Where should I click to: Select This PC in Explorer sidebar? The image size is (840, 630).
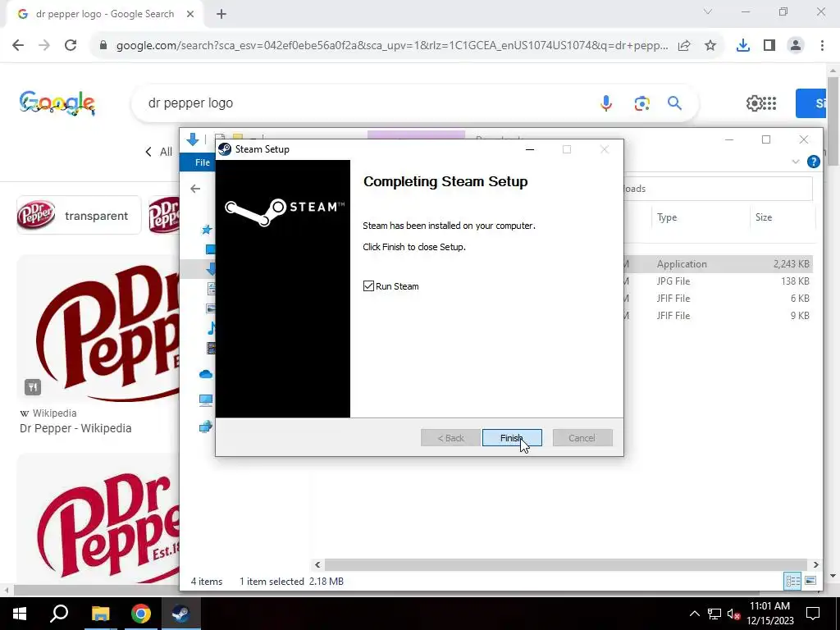206,400
